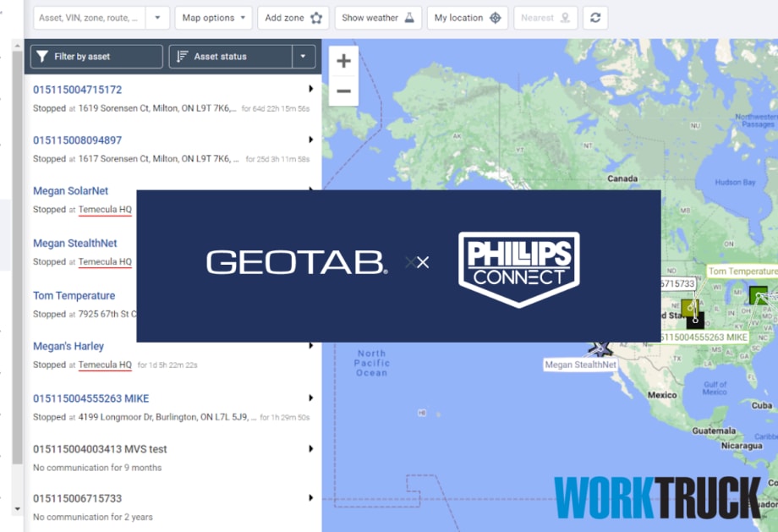The width and height of the screenshot is (778, 532).
Task: Open the Megan StealthNet asset link
Action: pyautogui.click(x=75, y=244)
